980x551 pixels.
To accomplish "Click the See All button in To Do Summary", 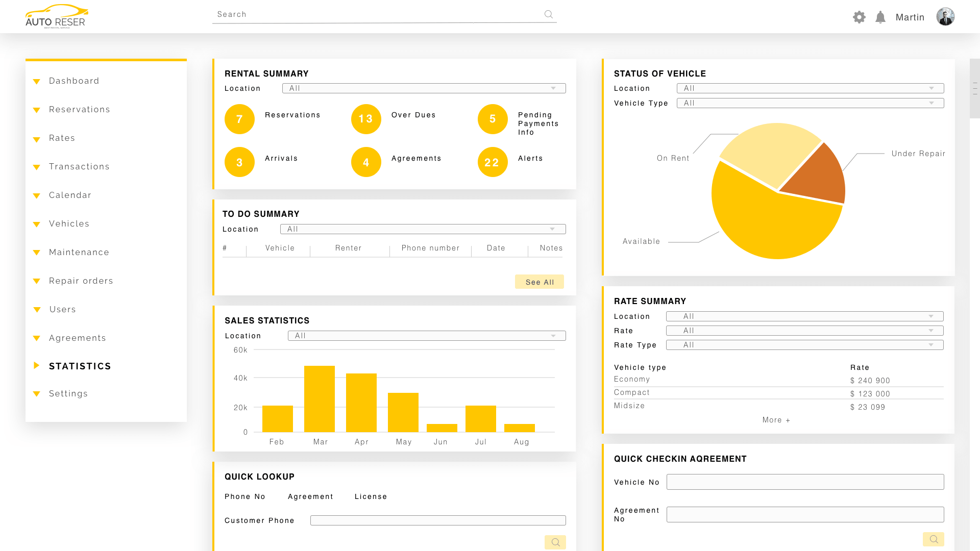I will pyautogui.click(x=540, y=282).
